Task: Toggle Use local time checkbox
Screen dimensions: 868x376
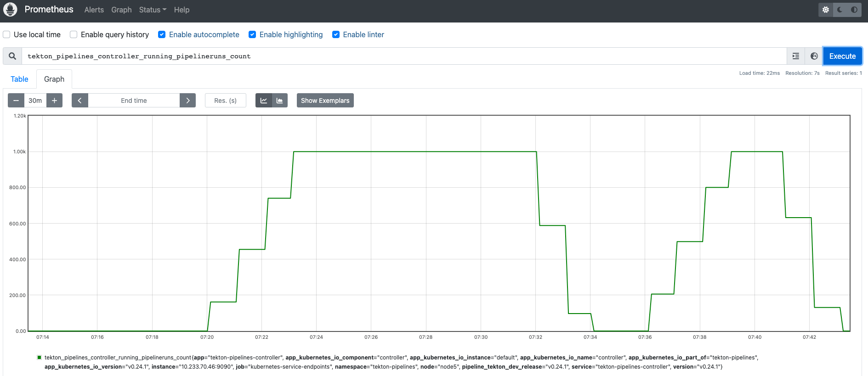Action: tap(6, 34)
